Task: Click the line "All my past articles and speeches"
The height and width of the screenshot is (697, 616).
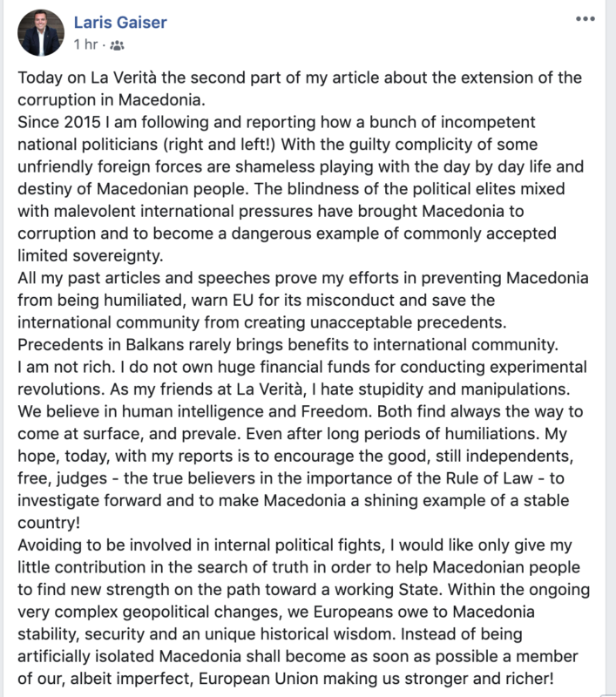Action: [131, 279]
